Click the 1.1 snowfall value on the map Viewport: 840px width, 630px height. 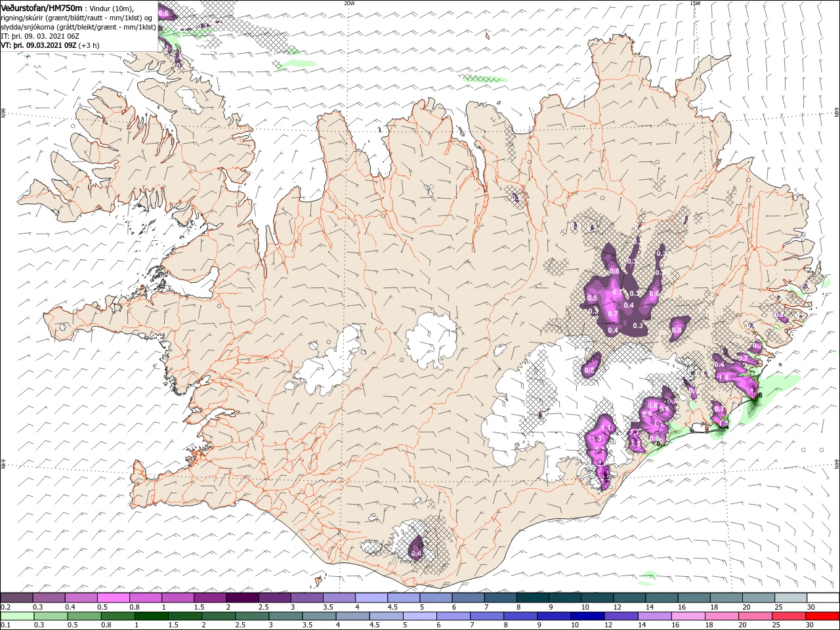pos(606,429)
